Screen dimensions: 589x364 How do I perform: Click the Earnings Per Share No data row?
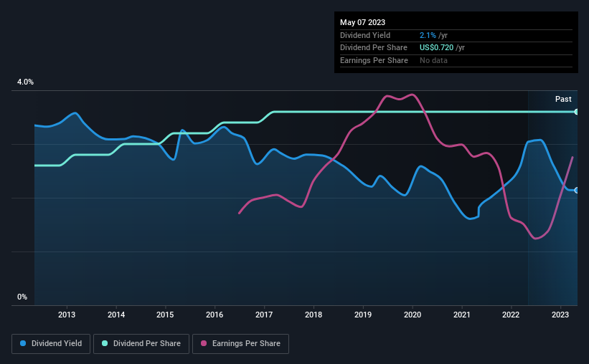(456, 60)
